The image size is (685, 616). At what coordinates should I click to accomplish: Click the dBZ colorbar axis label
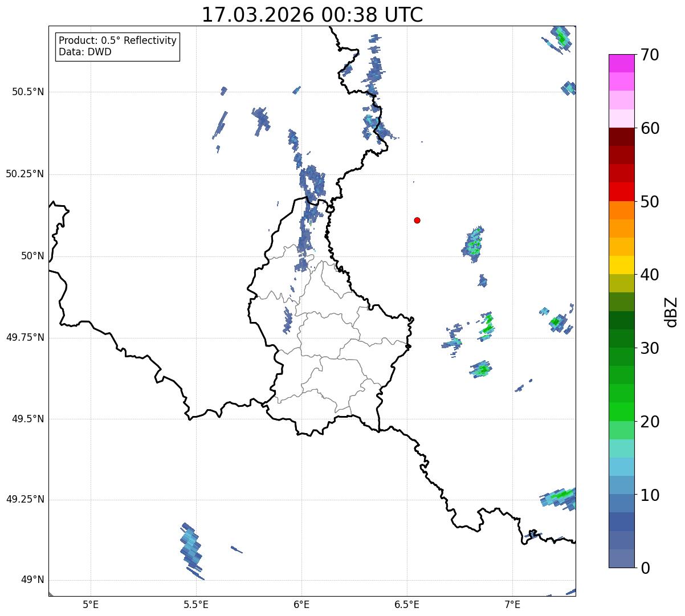point(671,312)
